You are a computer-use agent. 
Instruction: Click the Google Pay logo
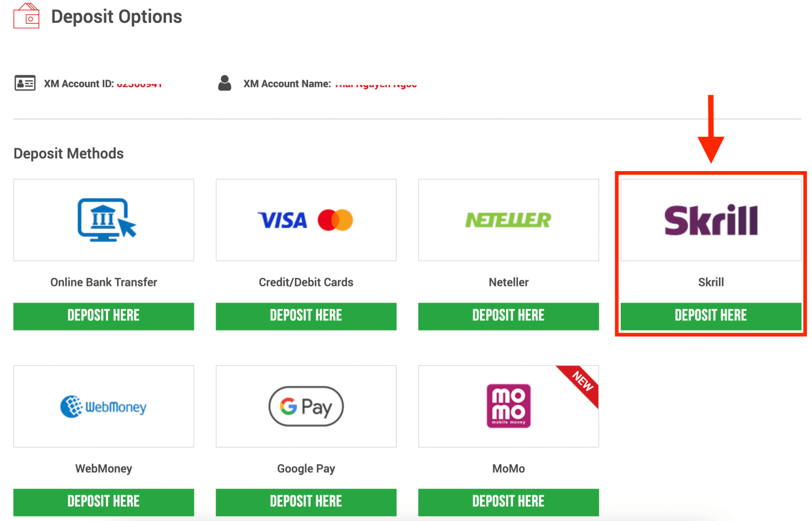tap(306, 406)
